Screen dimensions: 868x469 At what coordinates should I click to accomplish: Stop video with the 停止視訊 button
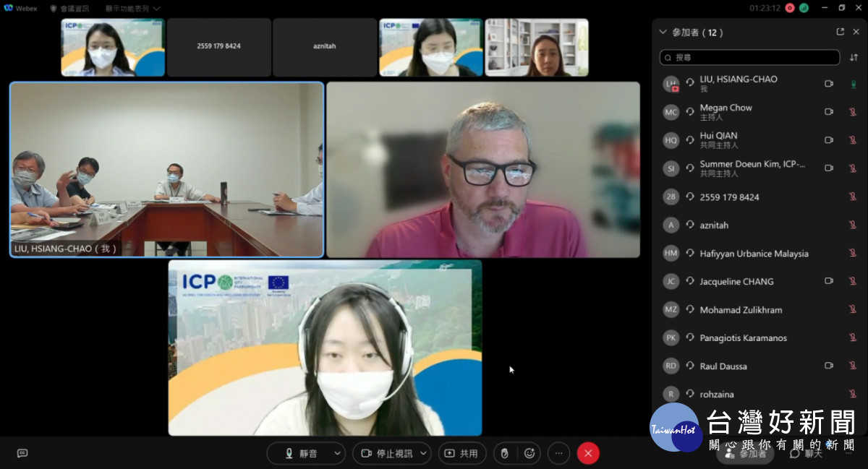(x=386, y=453)
